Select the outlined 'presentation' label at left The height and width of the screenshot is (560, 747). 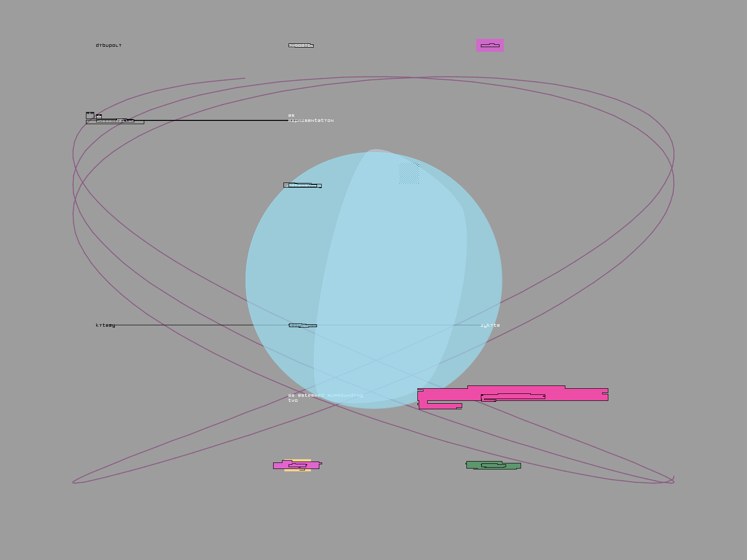[x=115, y=122]
